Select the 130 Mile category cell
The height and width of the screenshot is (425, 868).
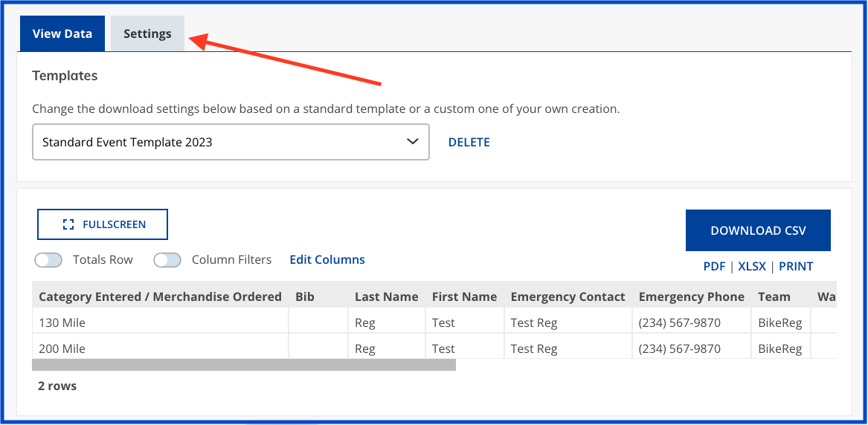point(62,322)
